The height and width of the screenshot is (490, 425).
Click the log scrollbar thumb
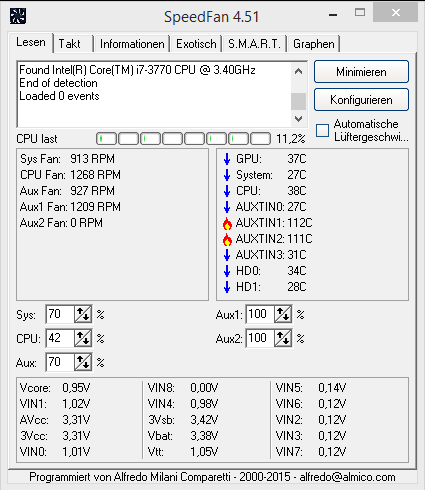coord(298,101)
